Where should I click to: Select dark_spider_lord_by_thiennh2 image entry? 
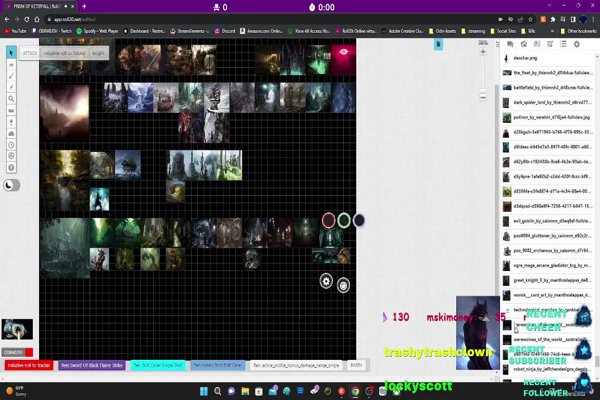tap(548, 103)
